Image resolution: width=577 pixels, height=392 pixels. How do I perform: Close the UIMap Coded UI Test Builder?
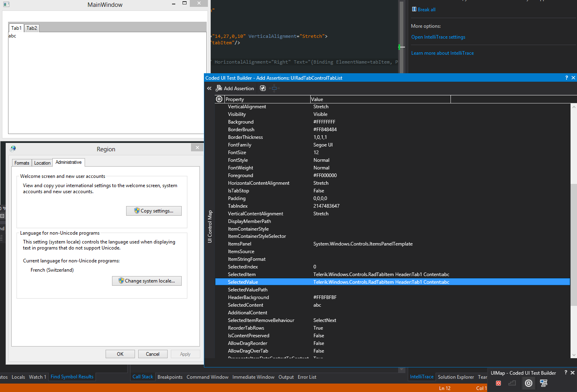click(573, 373)
